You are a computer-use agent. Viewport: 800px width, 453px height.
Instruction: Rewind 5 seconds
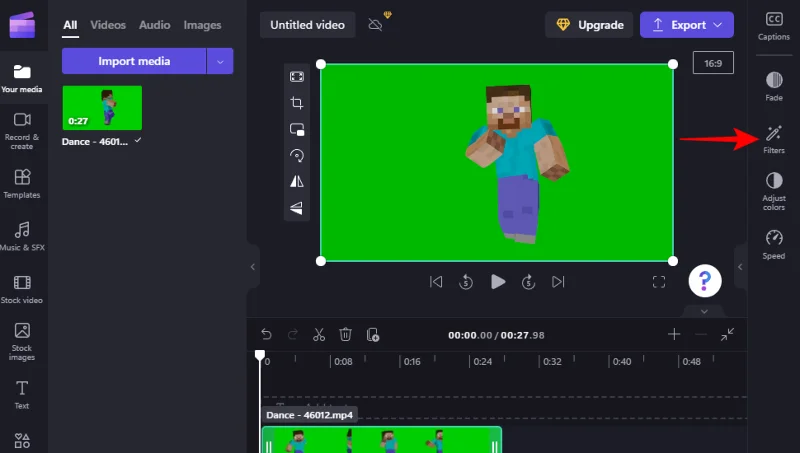466,282
